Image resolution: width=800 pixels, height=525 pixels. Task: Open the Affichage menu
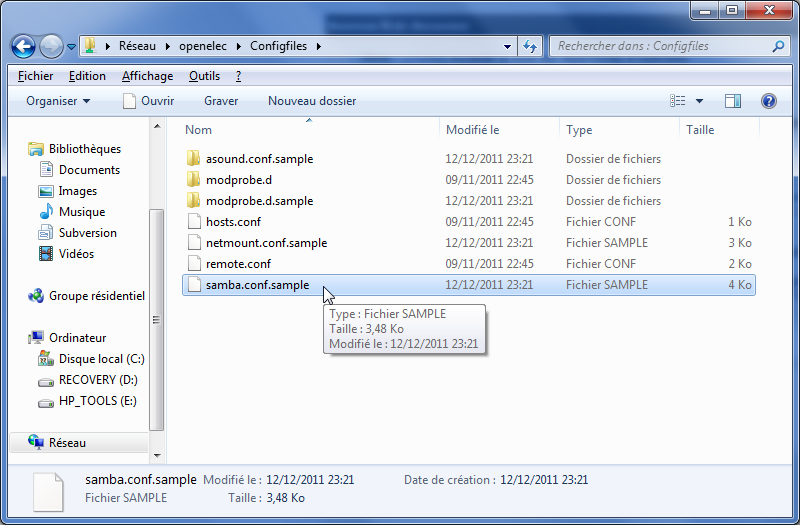click(147, 76)
